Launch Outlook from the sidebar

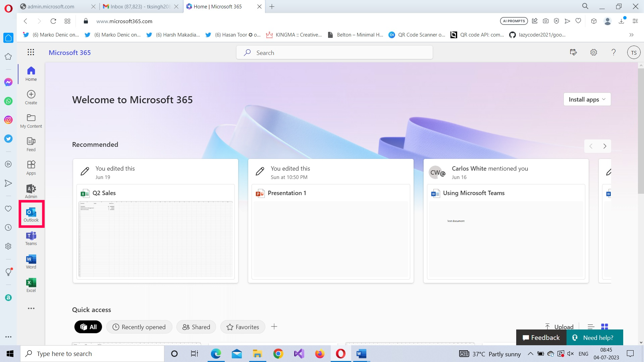pyautogui.click(x=31, y=215)
